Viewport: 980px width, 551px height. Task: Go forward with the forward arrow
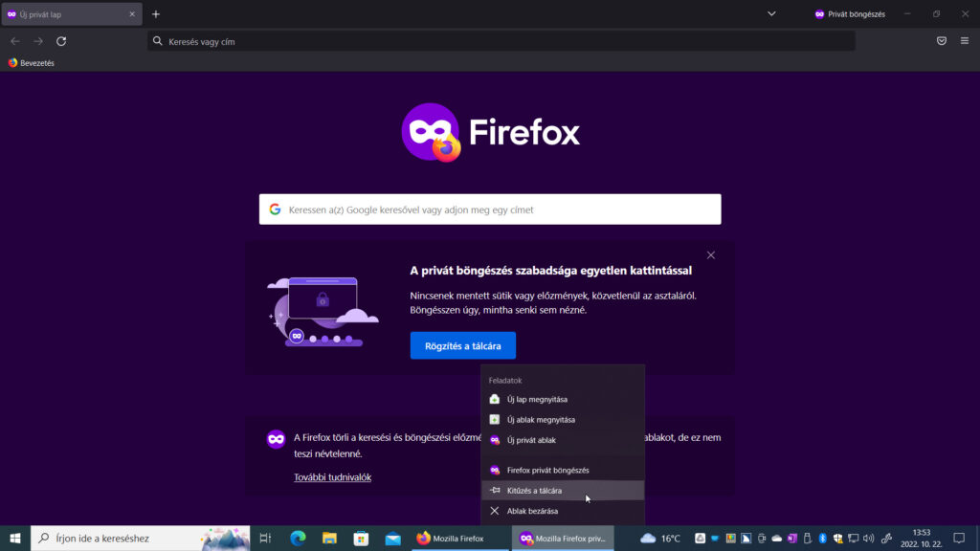(x=38, y=41)
